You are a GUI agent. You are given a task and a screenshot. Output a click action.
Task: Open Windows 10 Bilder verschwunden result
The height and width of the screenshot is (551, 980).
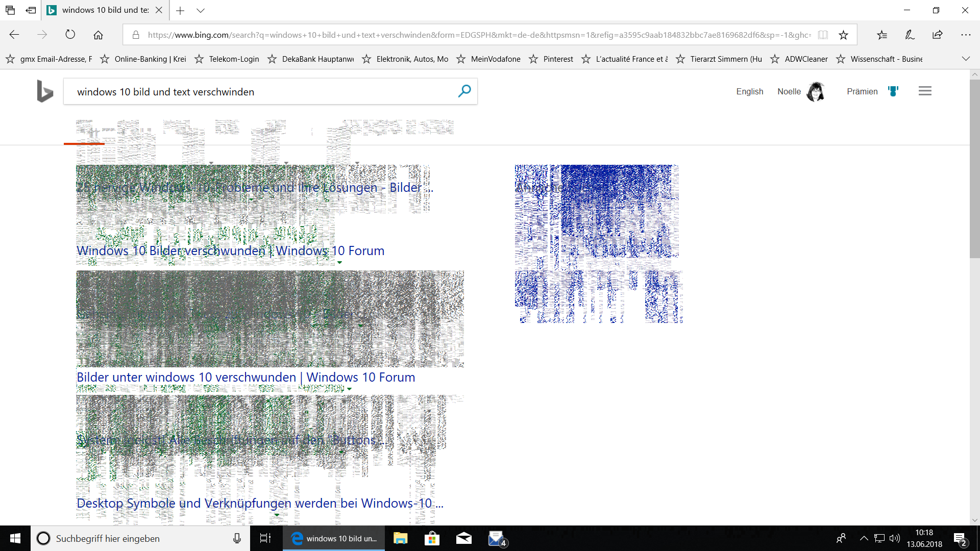coord(230,251)
